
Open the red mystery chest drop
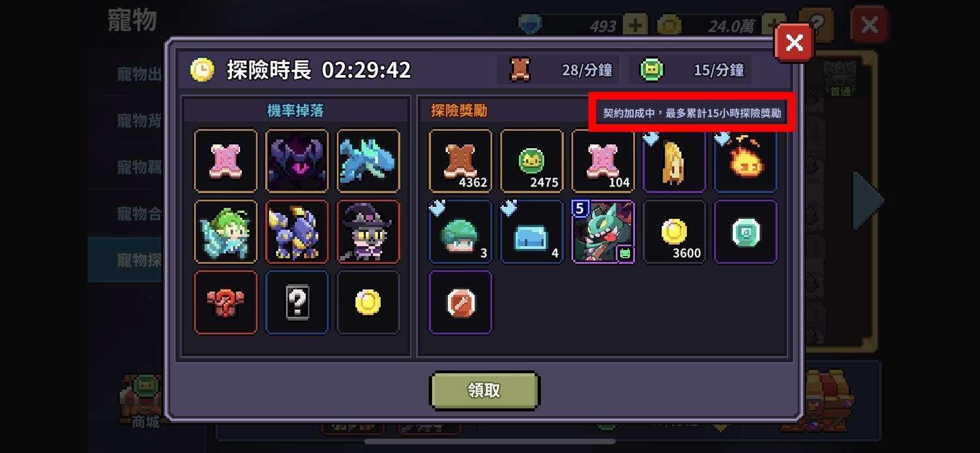pos(226,302)
